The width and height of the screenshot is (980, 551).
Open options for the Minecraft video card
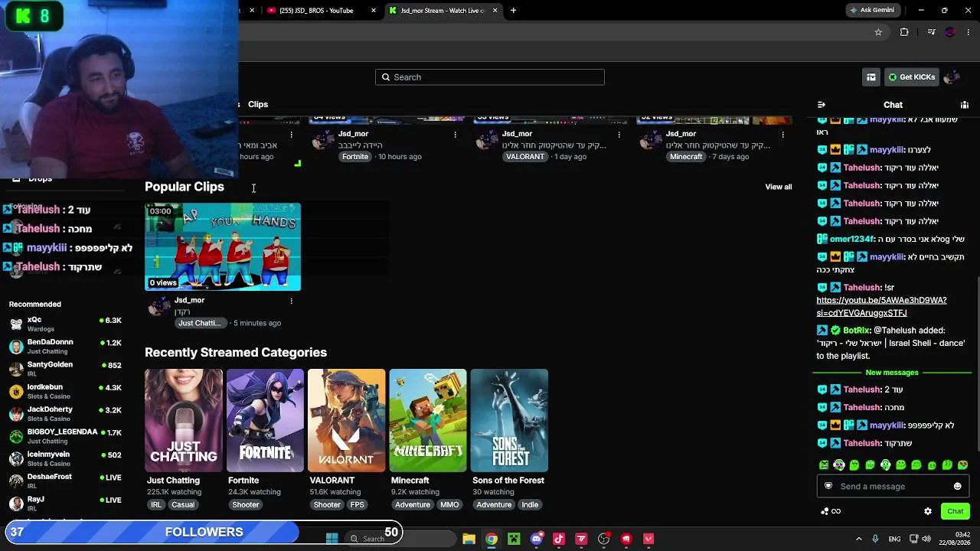[x=782, y=135]
